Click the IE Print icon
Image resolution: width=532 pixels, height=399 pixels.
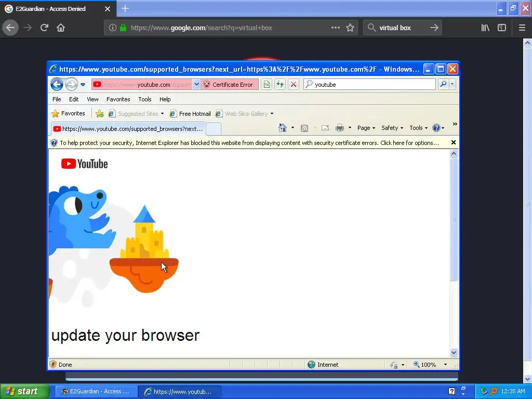(x=340, y=128)
